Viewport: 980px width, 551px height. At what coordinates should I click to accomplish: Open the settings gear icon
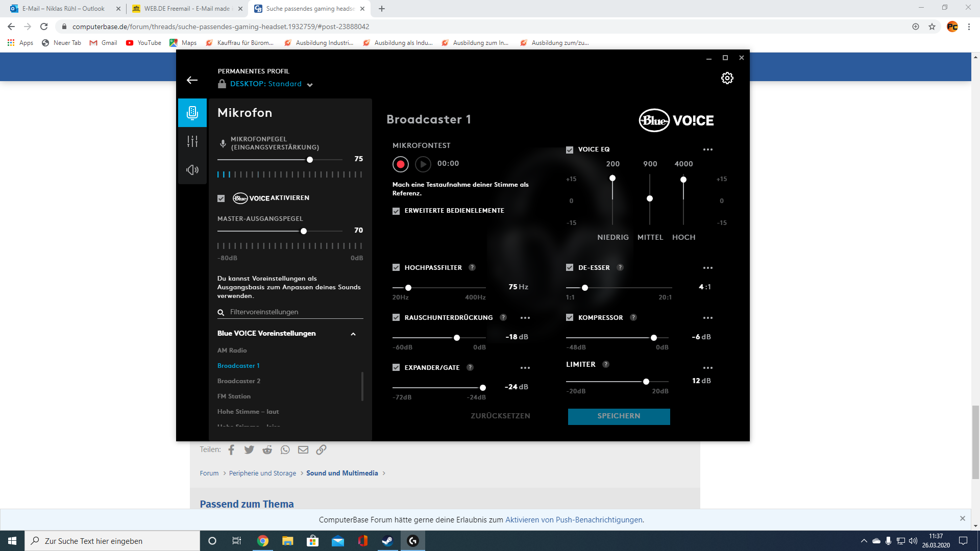tap(727, 78)
